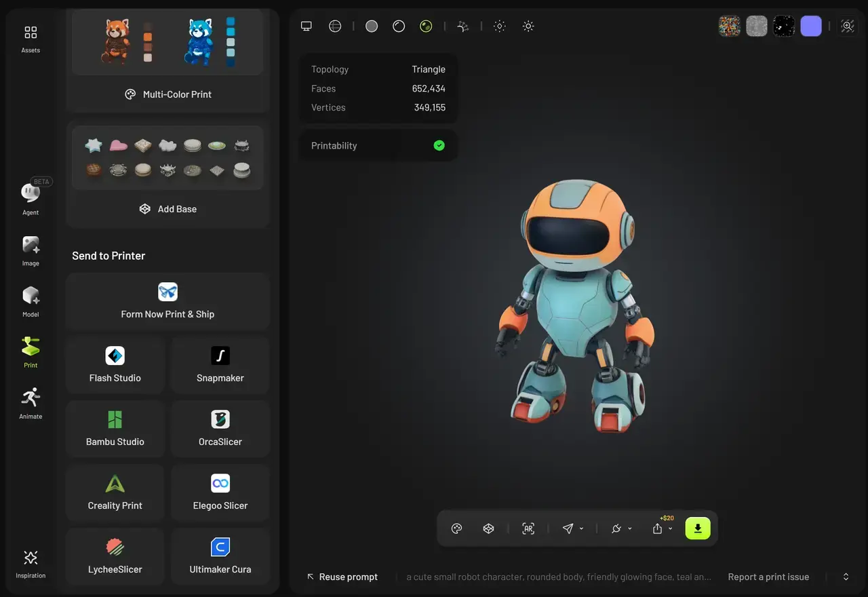Screen dimensions: 868x597
Task: Switch to the Image tool
Action: point(31,251)
